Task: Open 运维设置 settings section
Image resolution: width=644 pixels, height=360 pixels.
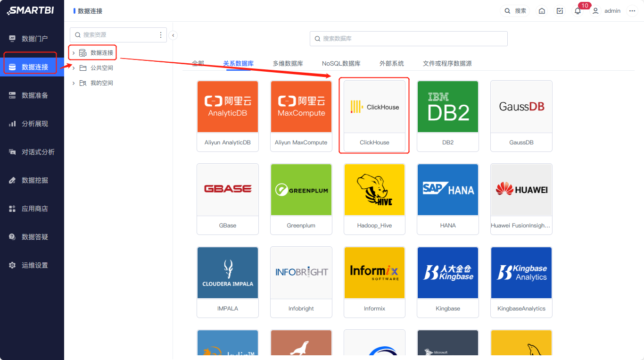Action: [x=32, y=265]
